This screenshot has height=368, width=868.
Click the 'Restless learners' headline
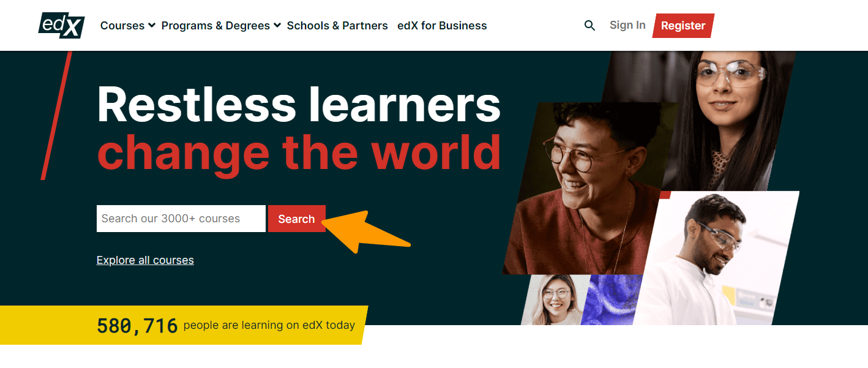(x=299, y=104)
